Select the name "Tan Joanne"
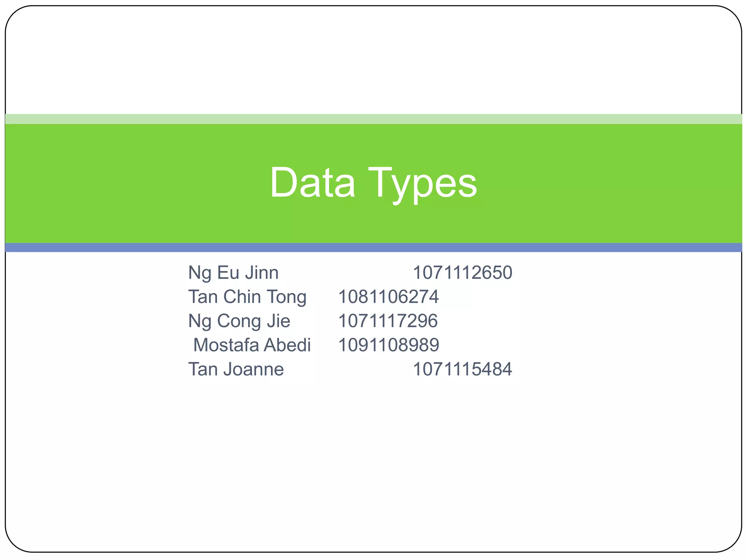Image resolution: width=747 pixels, height=560 pixels. tap(236, 369)
